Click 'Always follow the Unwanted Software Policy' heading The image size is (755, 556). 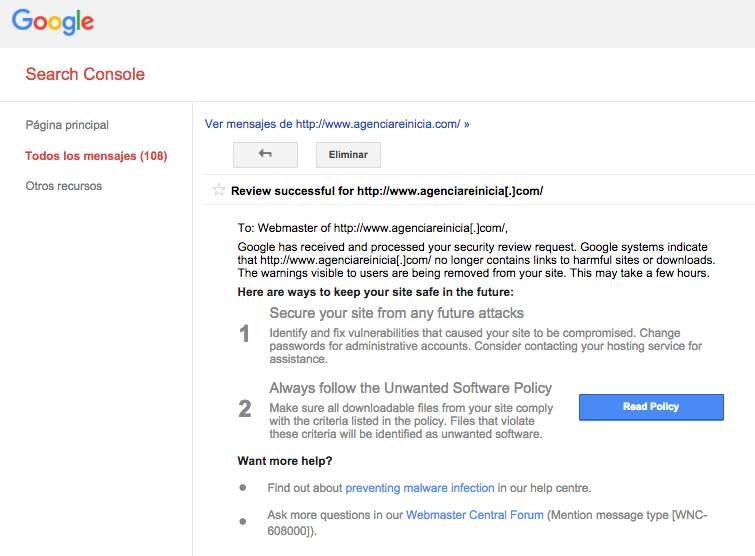coord(410,388)
